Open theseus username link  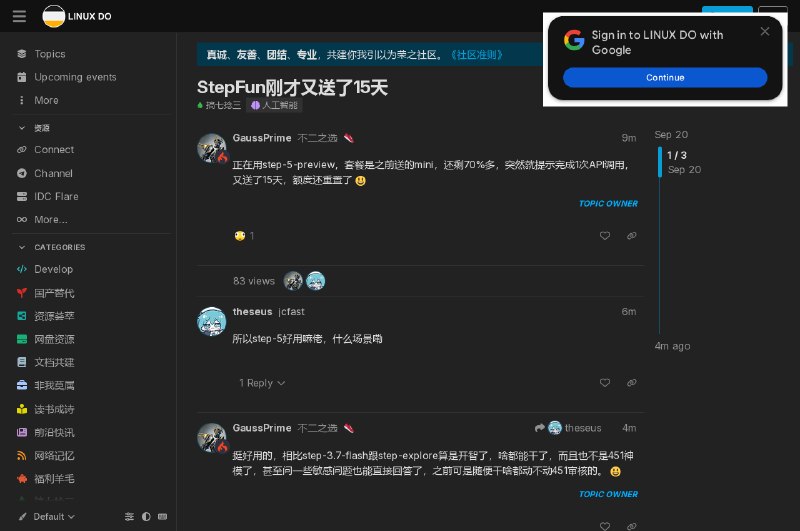click(x=252, y=312)
